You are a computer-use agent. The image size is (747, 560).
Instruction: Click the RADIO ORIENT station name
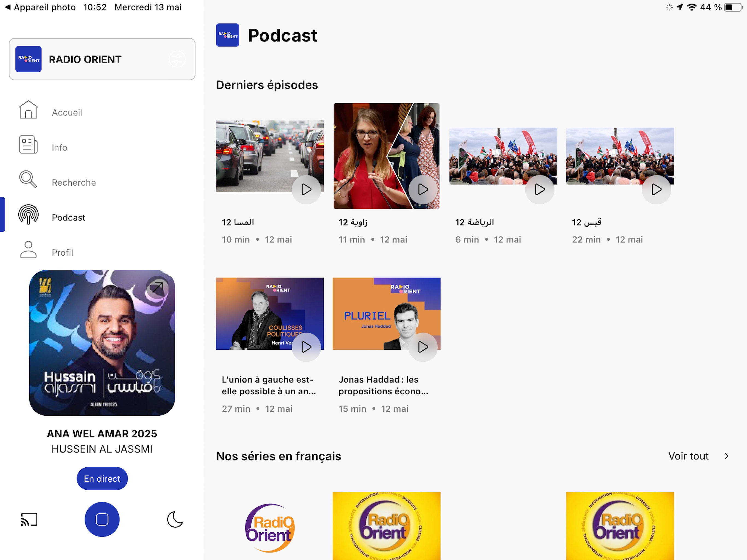85,59
